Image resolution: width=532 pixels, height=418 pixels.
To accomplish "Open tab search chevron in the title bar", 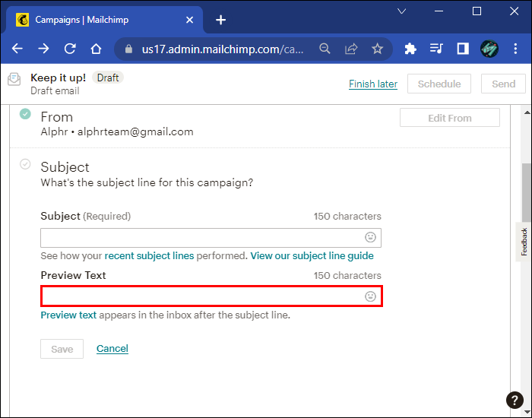I will pos(402,11).
